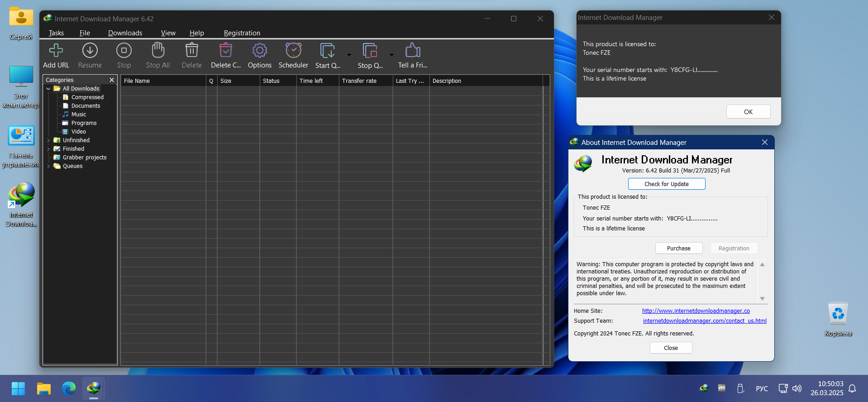Viewport: 868px width, 402px height.
Task: Open the internetdownloadmanager.com home site link
Action: (x=696, y=311)
